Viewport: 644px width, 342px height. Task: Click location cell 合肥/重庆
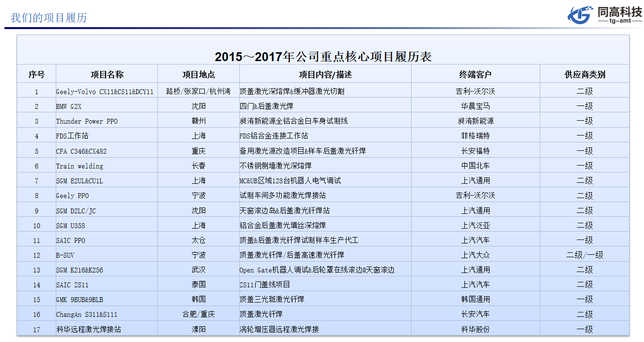pos(199,314)
